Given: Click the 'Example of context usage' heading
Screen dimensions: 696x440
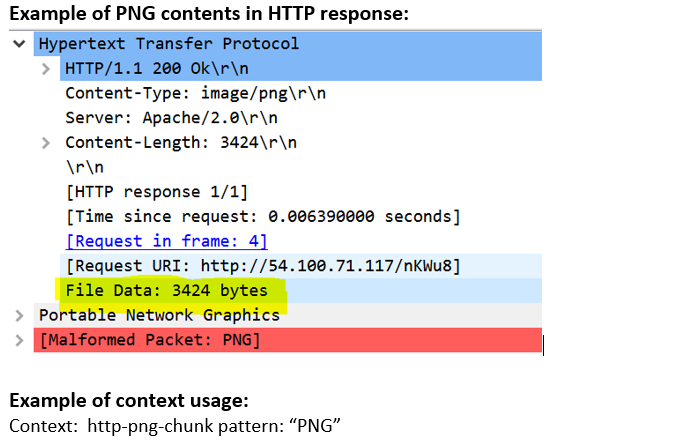Looking at the screenshot, I should (128, 401).
